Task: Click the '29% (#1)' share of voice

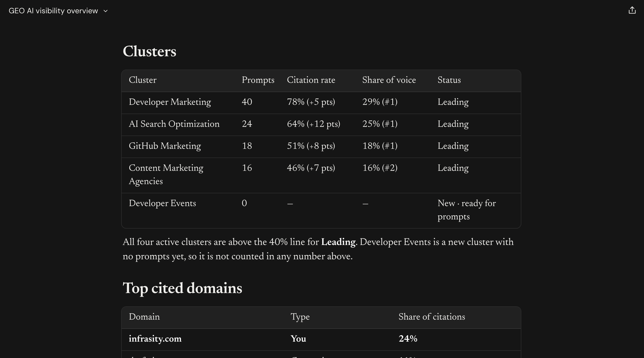Action: 380,102
